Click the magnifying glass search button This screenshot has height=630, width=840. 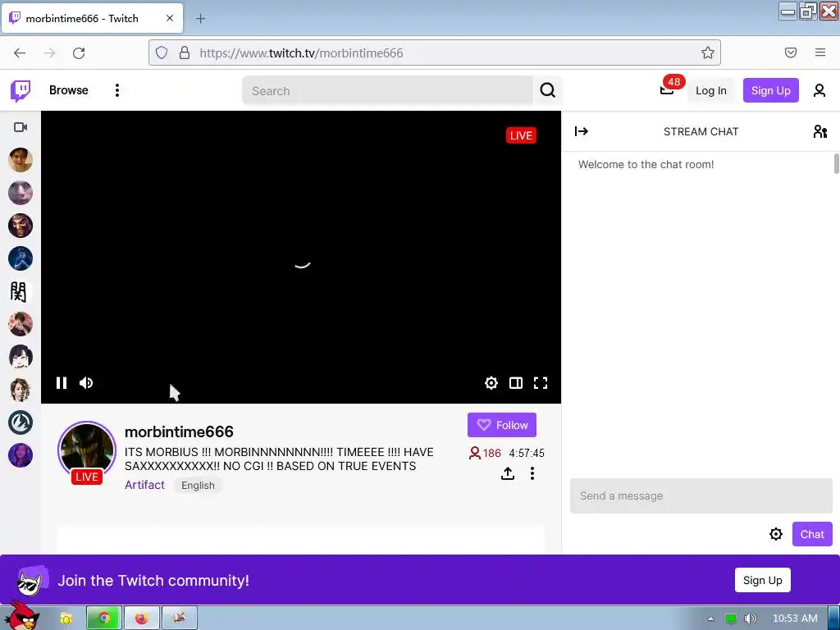(547, 90)
